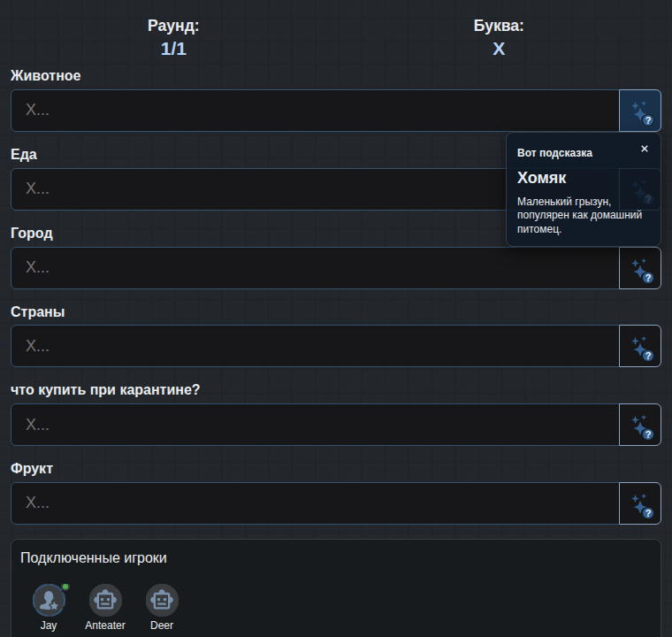Show a hint for the Фрукт field

(640, 503)
